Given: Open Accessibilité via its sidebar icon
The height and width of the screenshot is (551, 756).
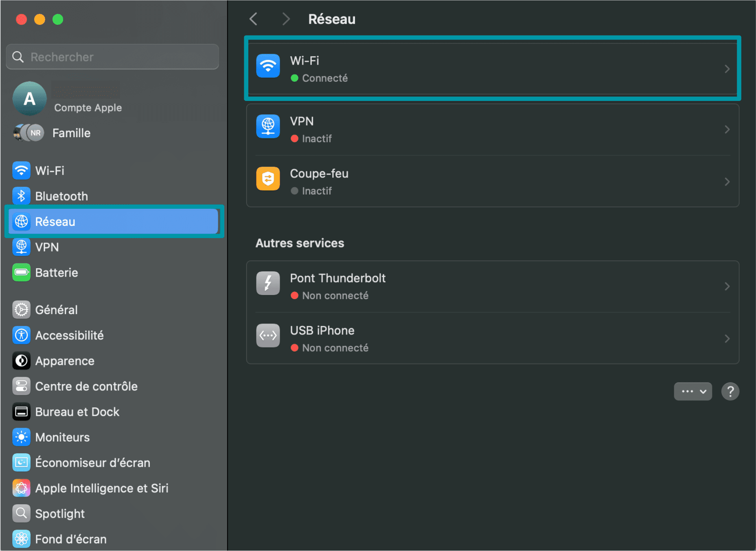Looking at the screenshot, I should coord(21,335).
